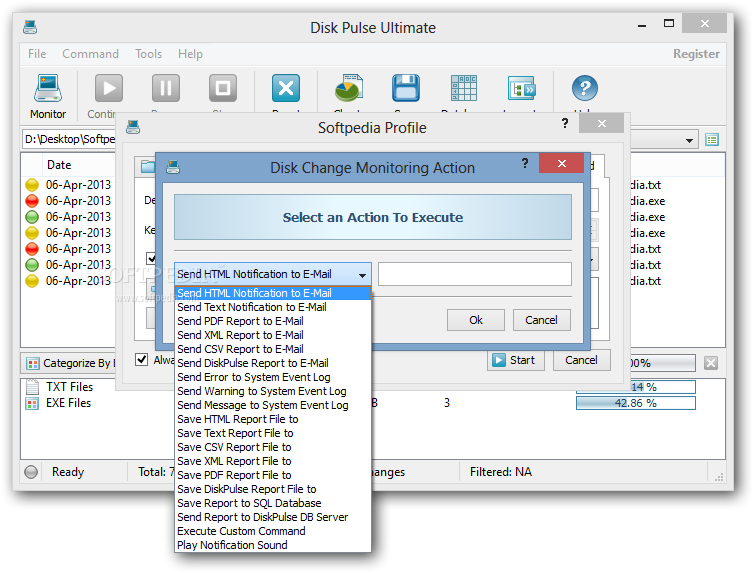Click question mark in Disk Change Monitoring Action
The image size is (754, 573).
click(x=525, y=163)
